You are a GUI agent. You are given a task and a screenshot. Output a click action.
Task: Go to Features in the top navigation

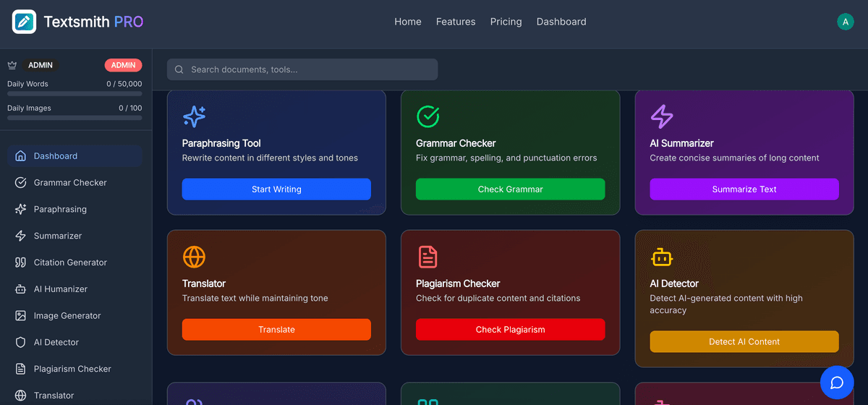point(456,22)
